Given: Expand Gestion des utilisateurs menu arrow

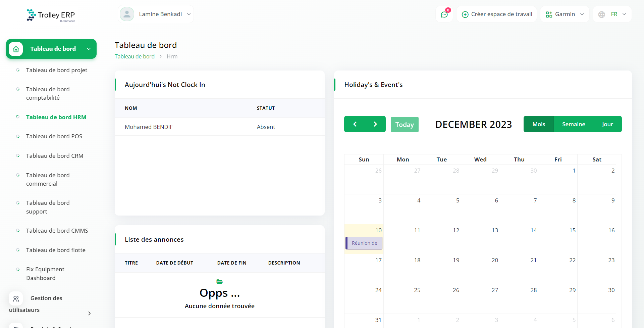Looking at the screenshot, I should point(89,313).
